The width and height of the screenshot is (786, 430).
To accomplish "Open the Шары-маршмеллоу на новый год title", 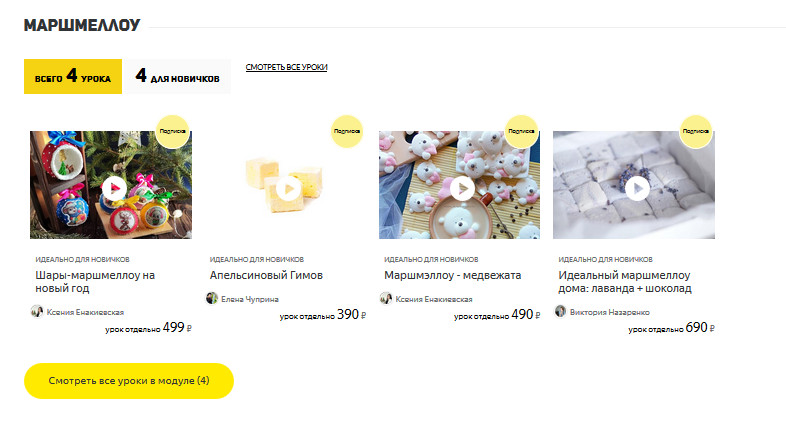I will point(95,282).
